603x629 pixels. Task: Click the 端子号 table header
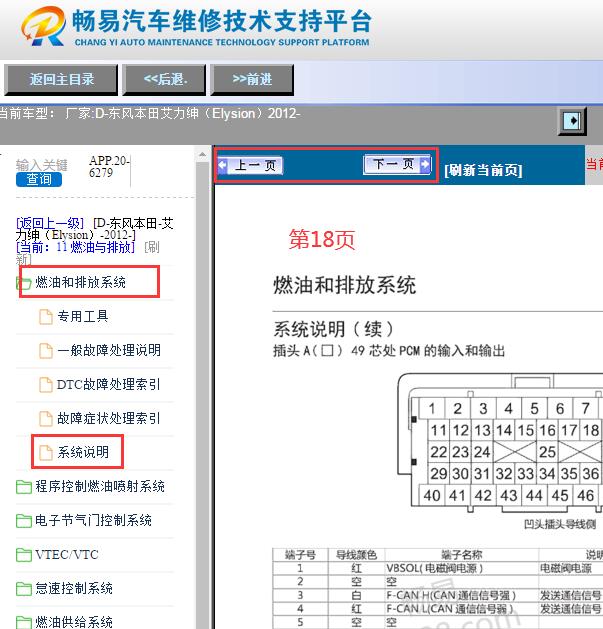(x=300, y=555)
